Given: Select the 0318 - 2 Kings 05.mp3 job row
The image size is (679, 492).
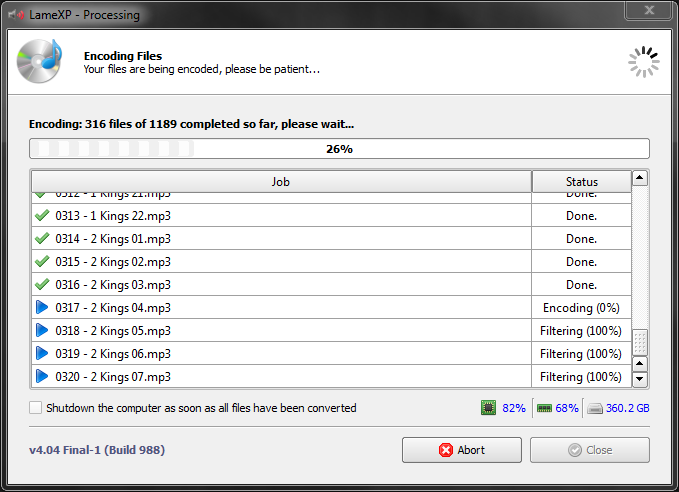Looking at the screenshot, I should [331, 330].
